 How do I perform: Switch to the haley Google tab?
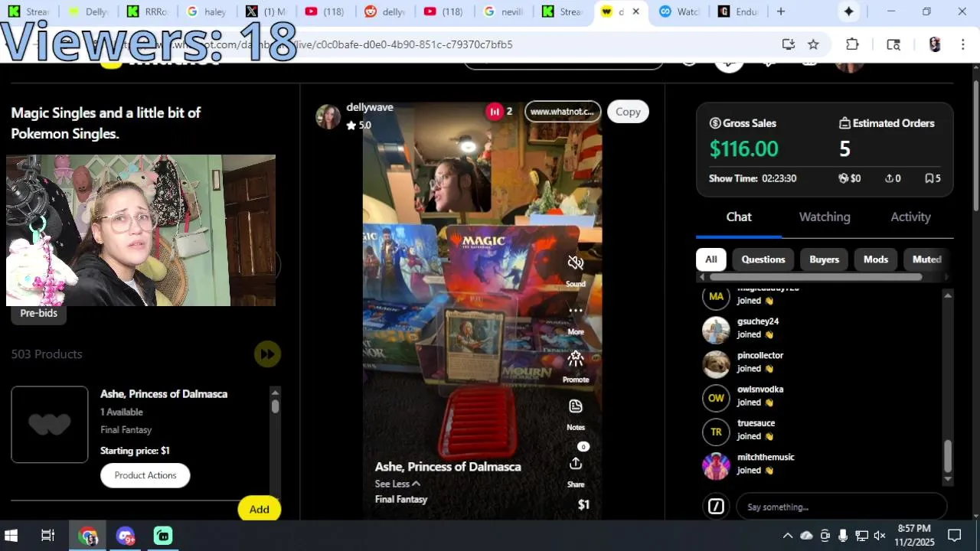(207, 11)
